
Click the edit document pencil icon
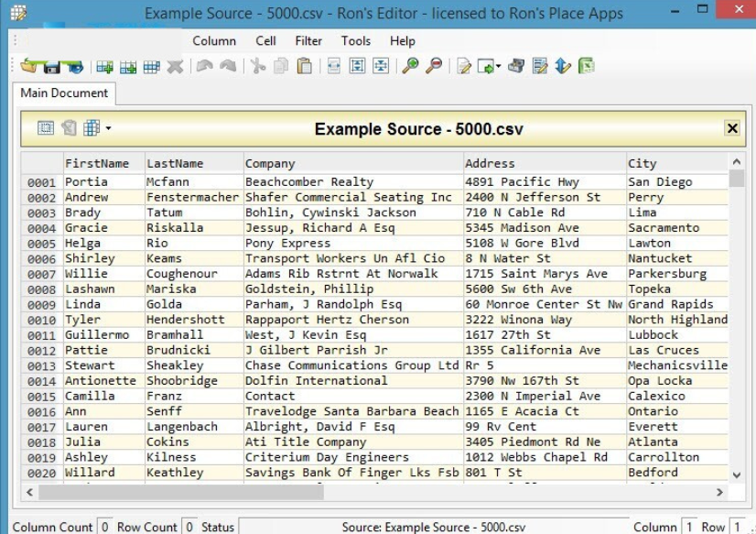pyautogui.click(x=463, y=67)
